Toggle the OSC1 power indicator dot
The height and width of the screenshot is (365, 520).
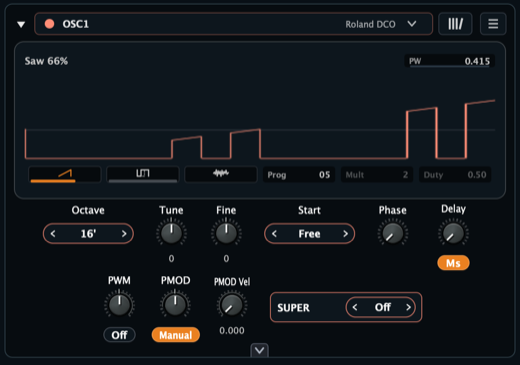(x=50, y=24)
